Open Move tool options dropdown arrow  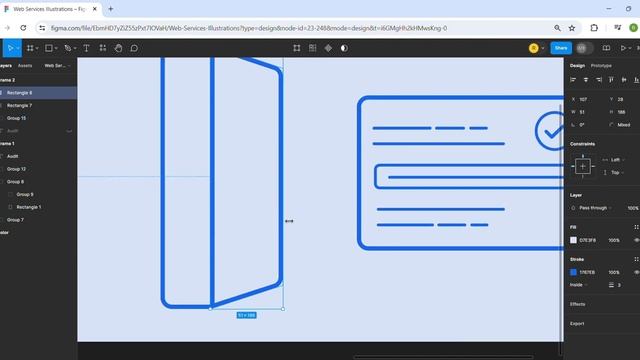click(18, 49)
